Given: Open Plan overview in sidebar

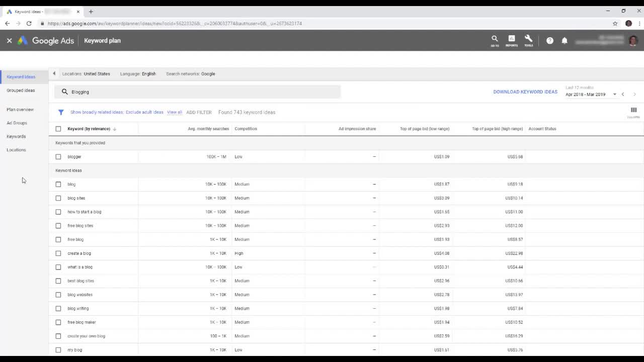Looking at the screenshot, I should (20, 110).
